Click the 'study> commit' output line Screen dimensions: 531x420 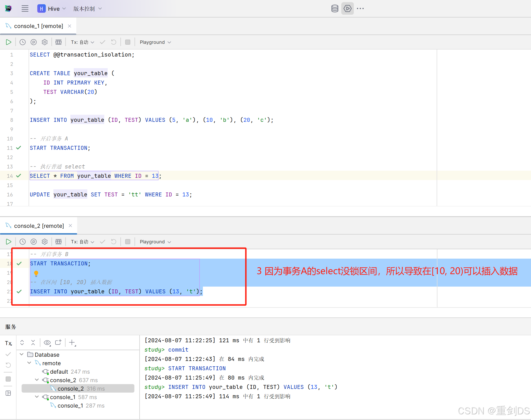[166, 350]
